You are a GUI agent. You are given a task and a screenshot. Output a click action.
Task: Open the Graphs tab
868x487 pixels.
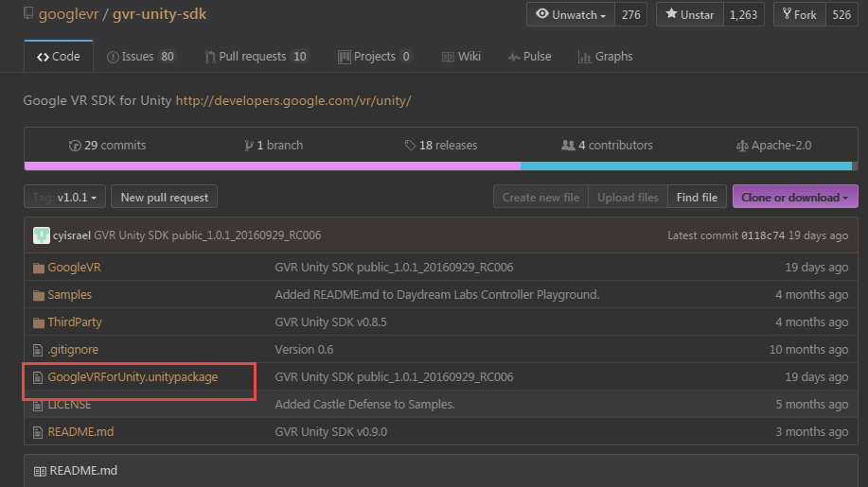click(606, 57)
